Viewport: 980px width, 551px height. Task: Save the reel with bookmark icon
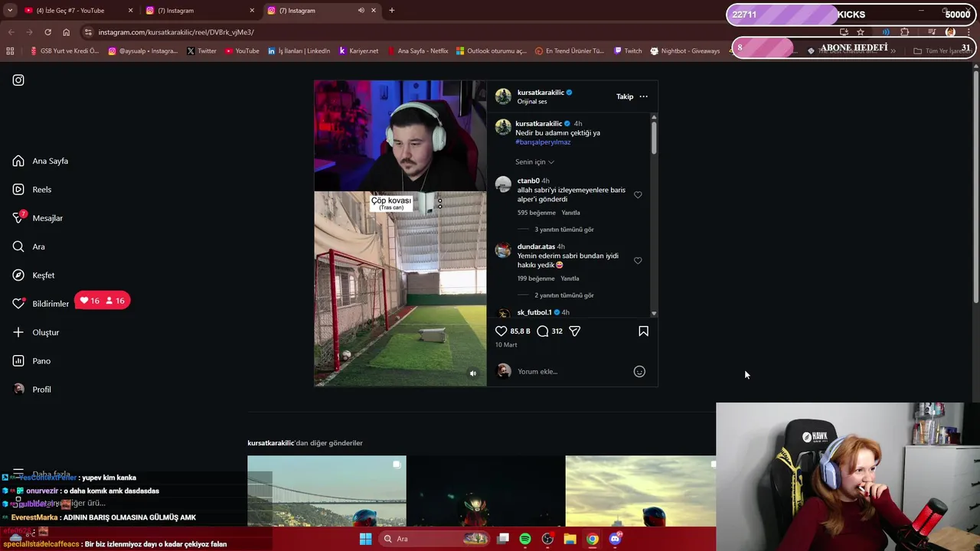tap(643, 331)
